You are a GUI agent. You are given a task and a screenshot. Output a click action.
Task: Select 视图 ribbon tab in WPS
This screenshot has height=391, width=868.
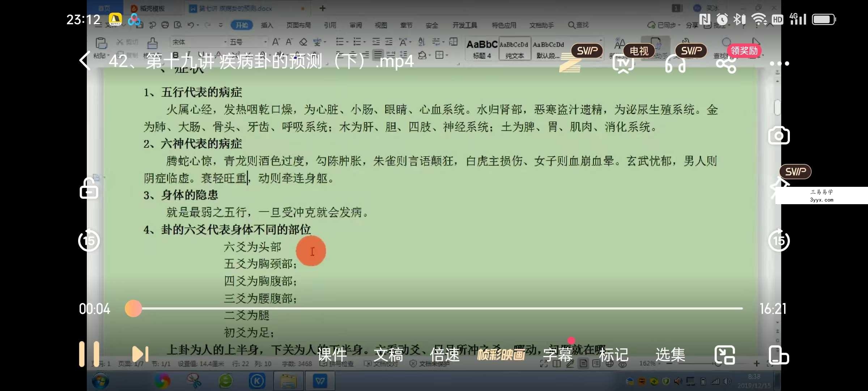pyautogui.click(x=381, y=25)
